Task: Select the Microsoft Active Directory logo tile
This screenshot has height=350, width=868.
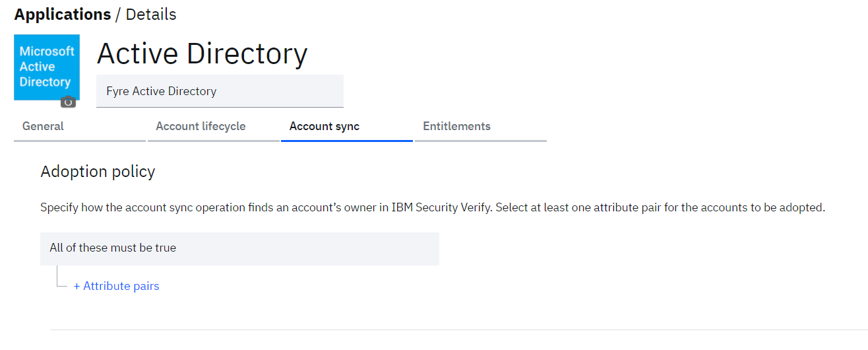Action: pos(47,67)
